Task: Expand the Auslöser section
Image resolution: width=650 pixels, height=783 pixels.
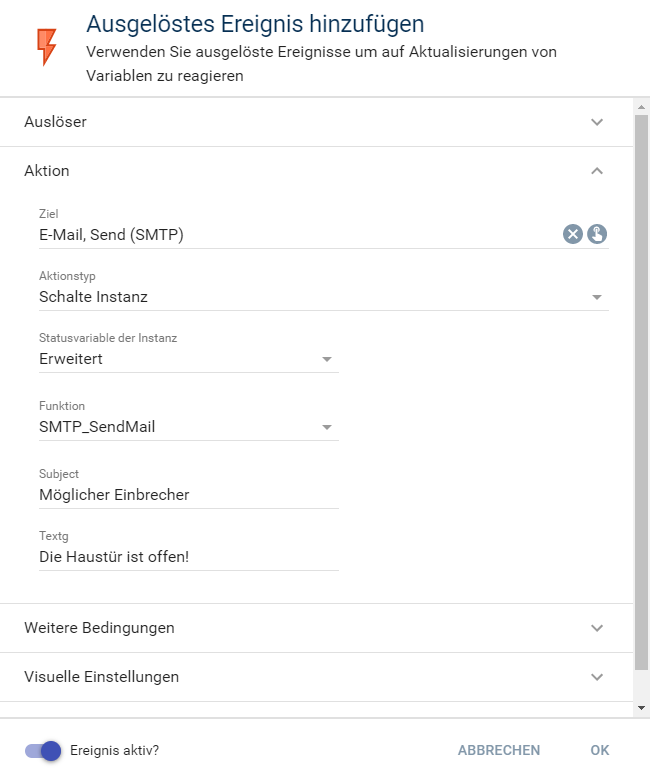Action: [597, 122]
